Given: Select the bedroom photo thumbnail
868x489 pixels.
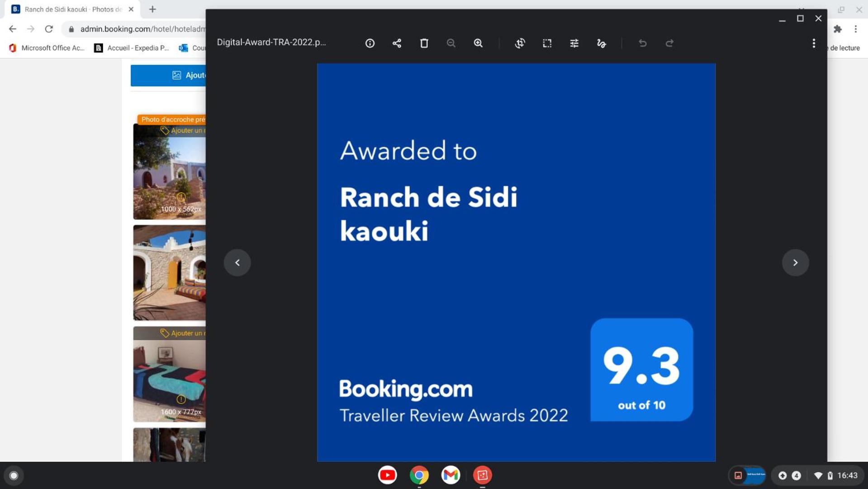Looking at the screenshot, I should pos(169,374).
